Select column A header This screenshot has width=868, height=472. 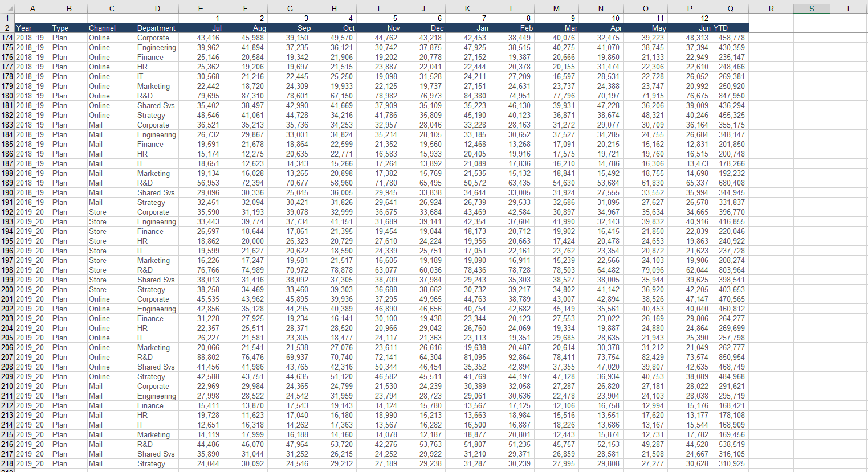[32, 8]
